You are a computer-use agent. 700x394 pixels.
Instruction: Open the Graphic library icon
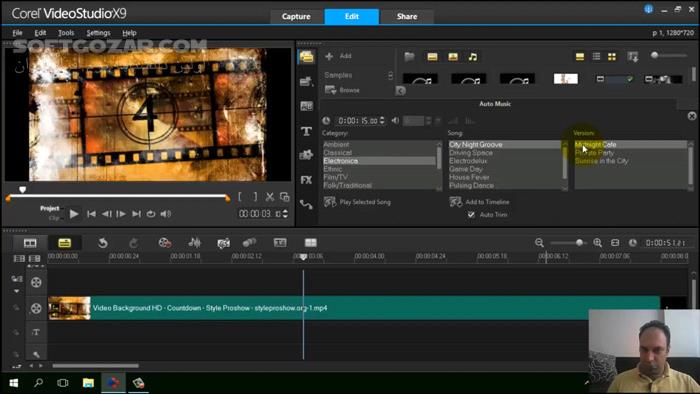(x=307, y=155)
